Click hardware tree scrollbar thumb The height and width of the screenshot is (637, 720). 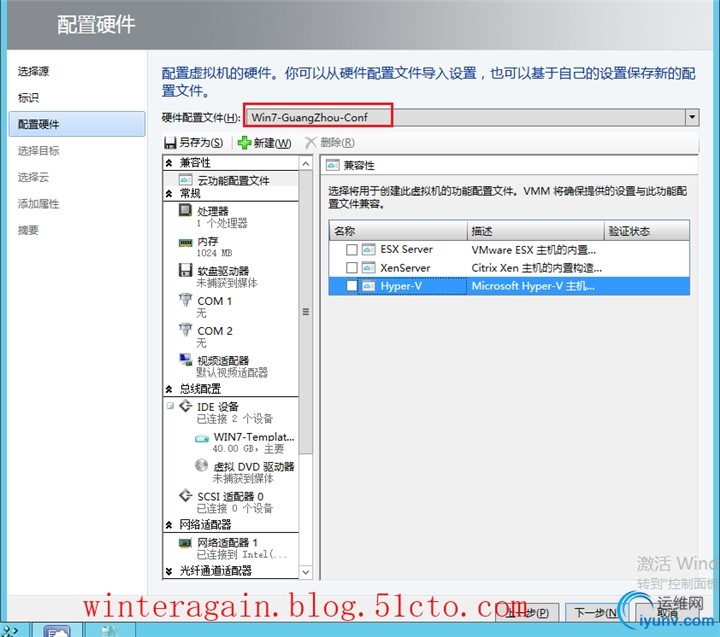(x=306, y=312)
